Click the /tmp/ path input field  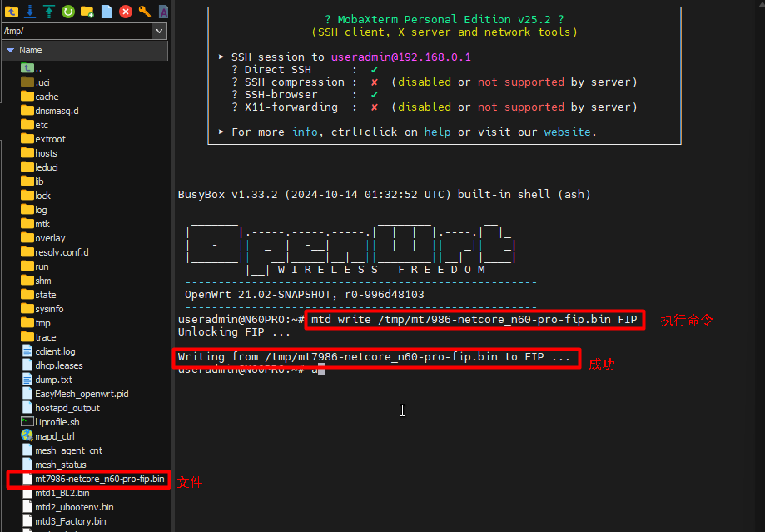(x=75, y=31)
